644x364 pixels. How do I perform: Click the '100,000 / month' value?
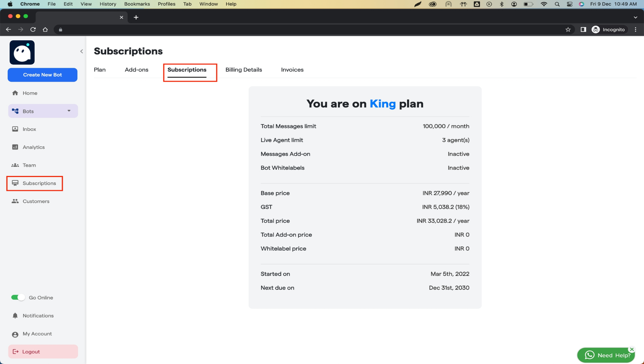tap(446, 126)
